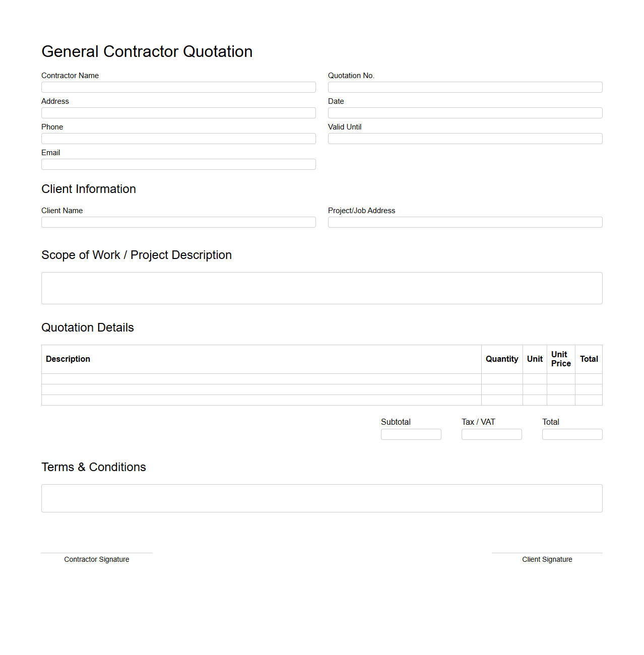The height and width of the screenshot is (655, 644).
Task: Click the Total field next to Tax / VAT
Action: pos(572,434)
